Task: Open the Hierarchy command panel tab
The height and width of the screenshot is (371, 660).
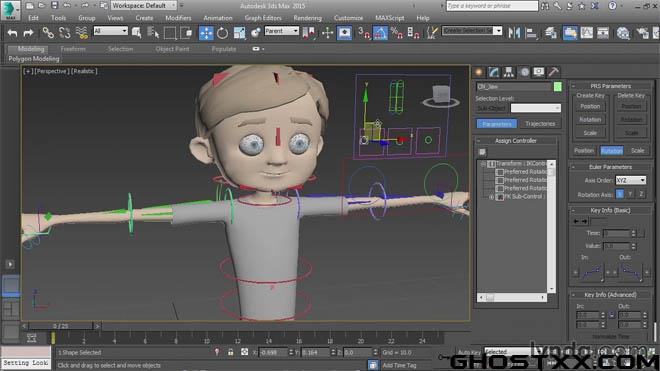Action: pos(509,72)
